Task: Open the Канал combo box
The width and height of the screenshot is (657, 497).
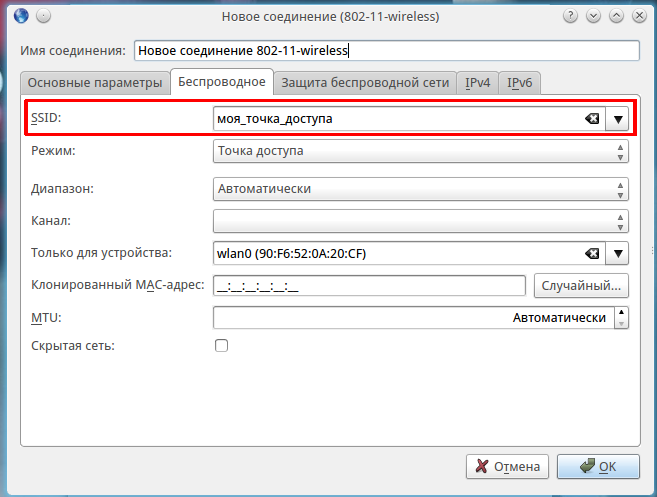Action: coord(421,221)
